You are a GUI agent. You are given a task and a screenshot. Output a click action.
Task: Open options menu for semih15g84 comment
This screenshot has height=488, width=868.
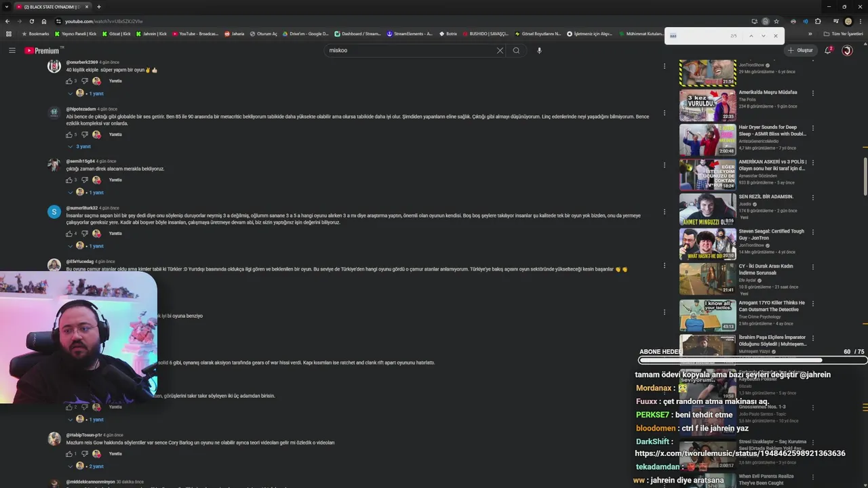point(665,165)
